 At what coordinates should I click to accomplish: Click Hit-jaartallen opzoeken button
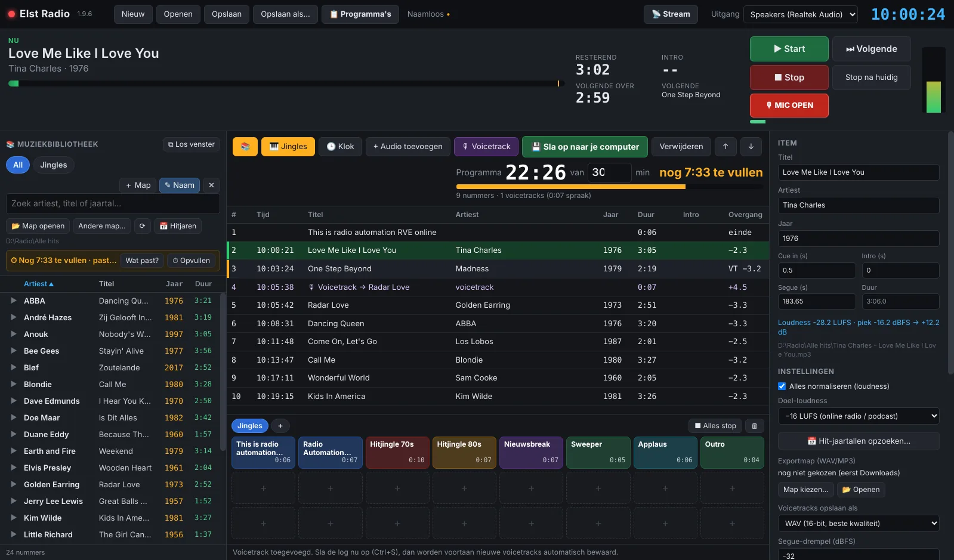[859, 441]
